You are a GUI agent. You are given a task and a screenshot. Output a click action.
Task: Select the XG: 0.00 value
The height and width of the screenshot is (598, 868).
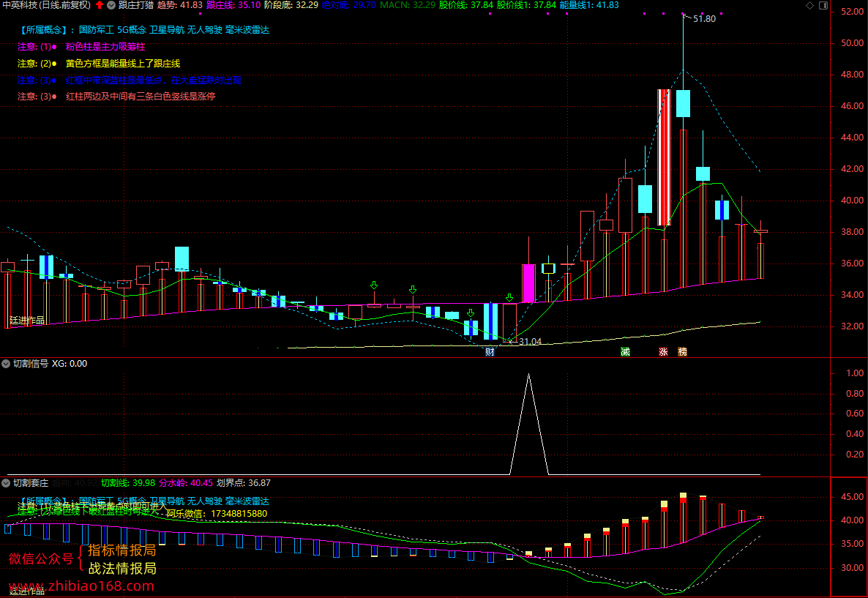point(70,364)
